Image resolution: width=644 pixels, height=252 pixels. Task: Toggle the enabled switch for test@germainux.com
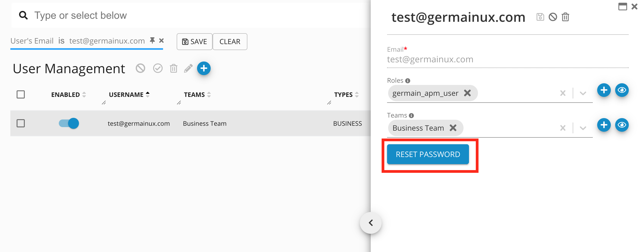coord(69,123)
